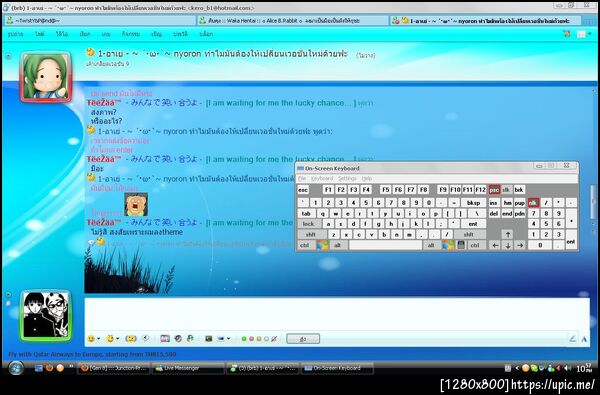Open the winks picker icon
This screenshot has height=395, width=600.
[110, 339]
